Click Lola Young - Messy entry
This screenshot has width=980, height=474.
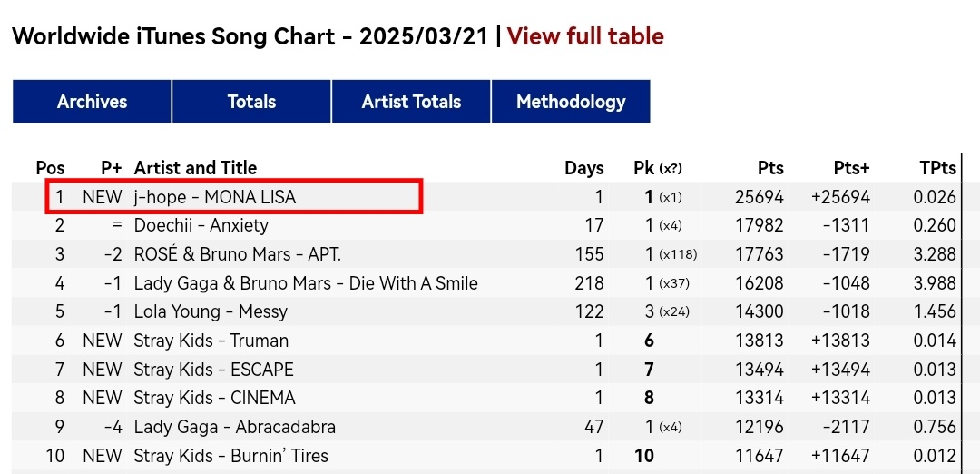211,311
